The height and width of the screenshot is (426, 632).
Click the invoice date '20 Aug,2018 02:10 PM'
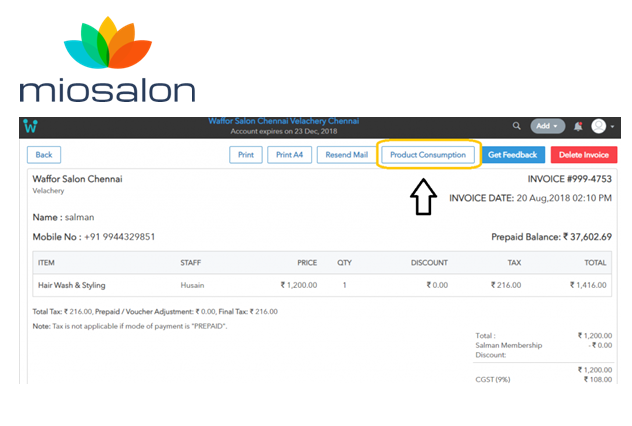(x=564, y=198)
